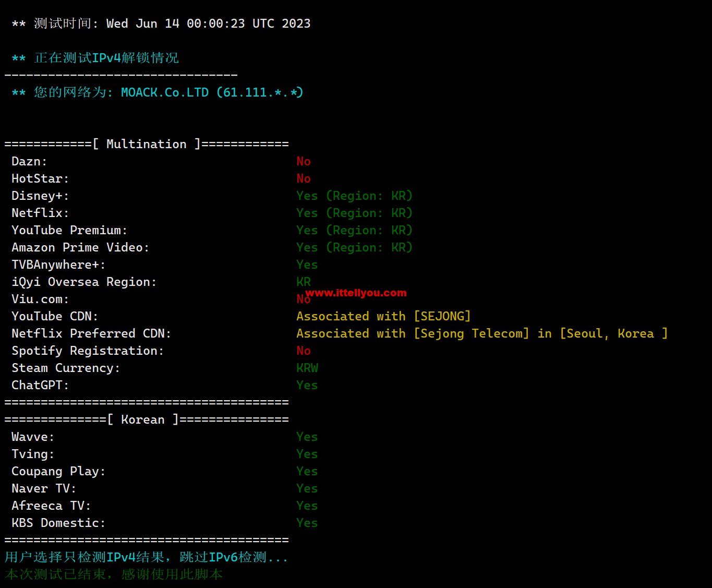
Task: Click the test time line at top
Action: [x=161, y=23]
